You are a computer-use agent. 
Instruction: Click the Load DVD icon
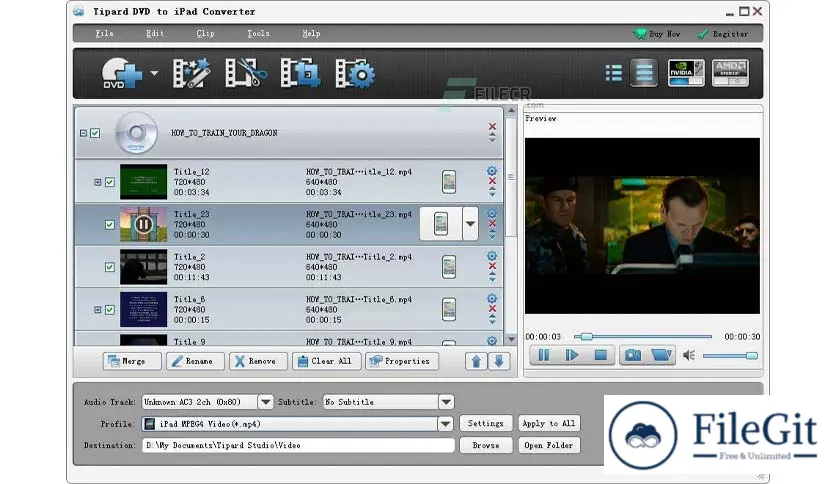point(122,73)
